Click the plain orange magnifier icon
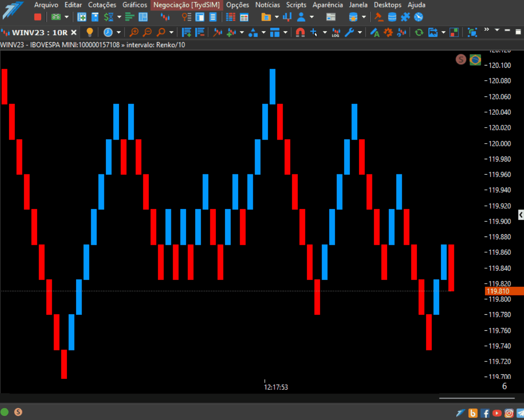The height and width of the screenshot is (420, 524). [161, 32]
